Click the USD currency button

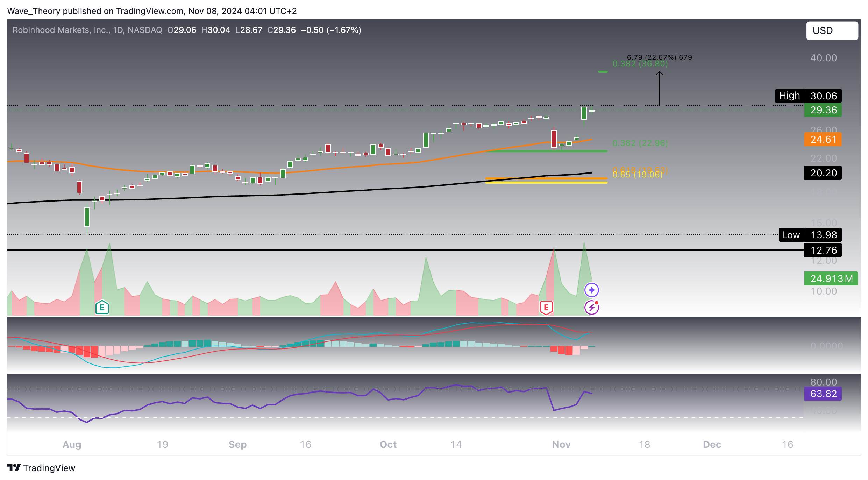pyautogui.click(x=832, y=30)
